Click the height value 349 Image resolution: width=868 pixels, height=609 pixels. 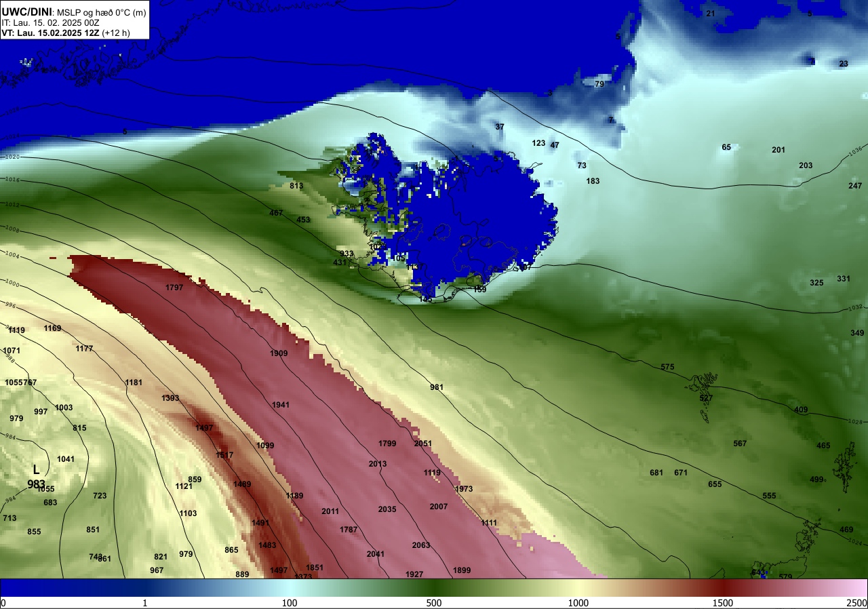(x=858, y=333)
